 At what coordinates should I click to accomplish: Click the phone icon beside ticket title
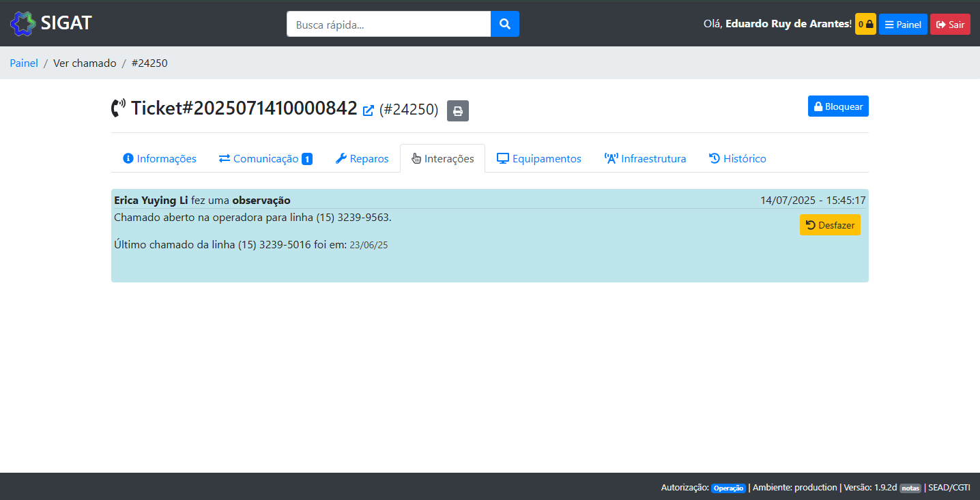119,108
